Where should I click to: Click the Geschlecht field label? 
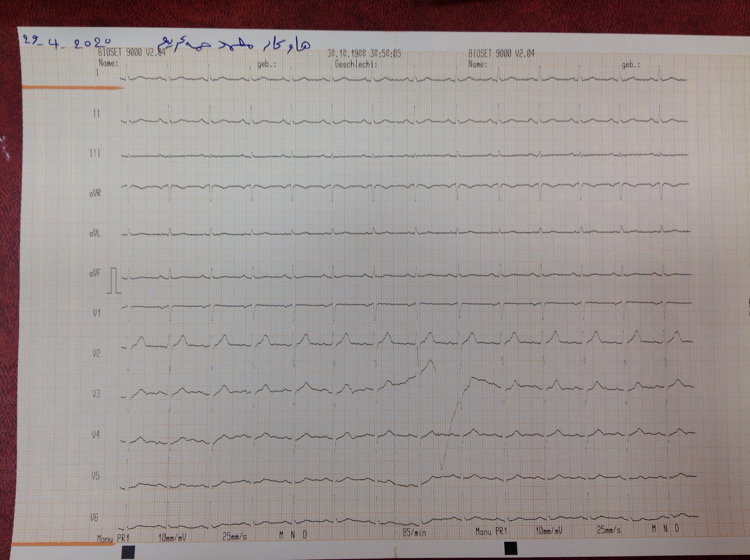point(356,64)
